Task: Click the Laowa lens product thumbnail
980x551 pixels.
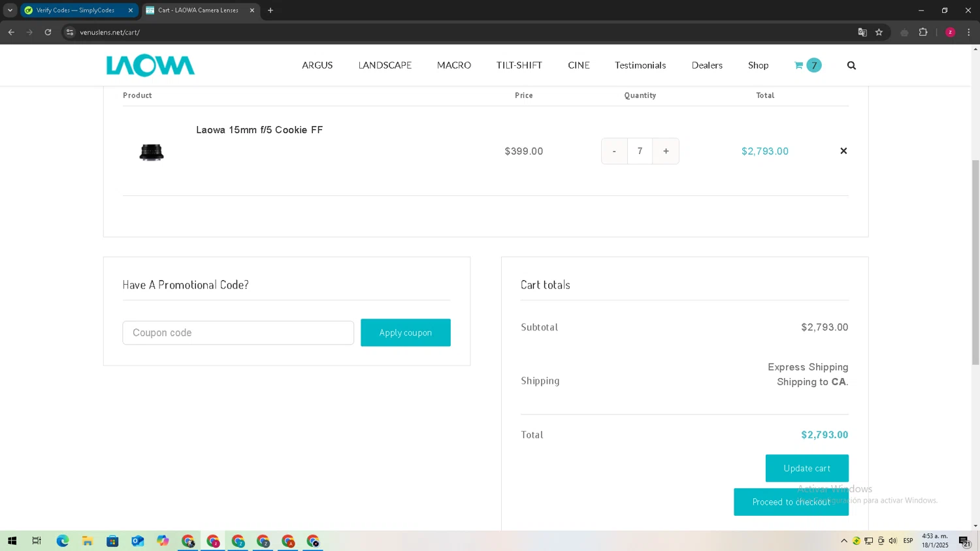Action: [x=152, y=152]
